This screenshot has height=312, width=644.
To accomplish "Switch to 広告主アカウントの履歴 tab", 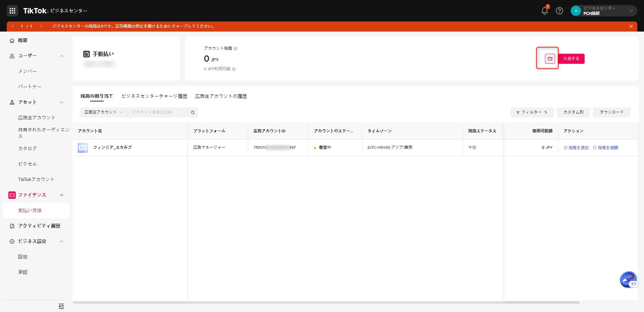I will 221,96.
